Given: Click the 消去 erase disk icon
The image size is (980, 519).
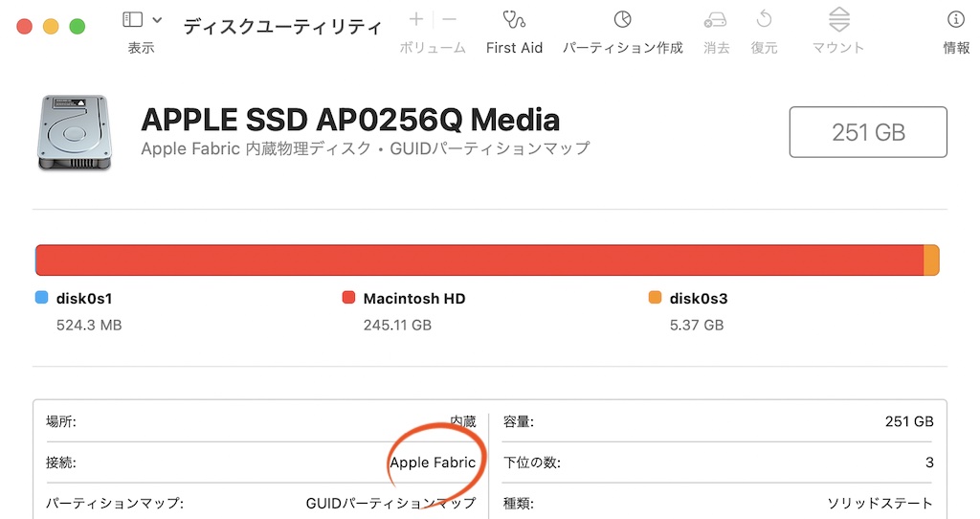Looking at the screenshot, I should [x=715, y=21].
